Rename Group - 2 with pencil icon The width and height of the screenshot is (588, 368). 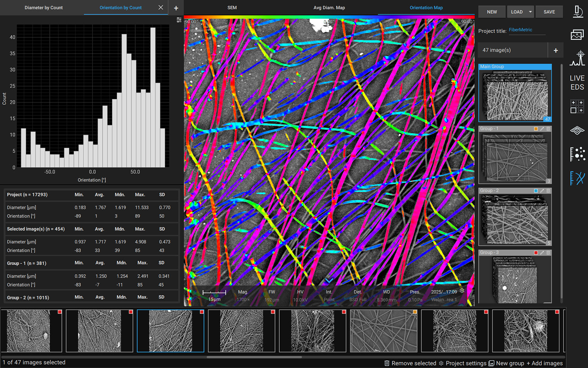tap(542, 191)
